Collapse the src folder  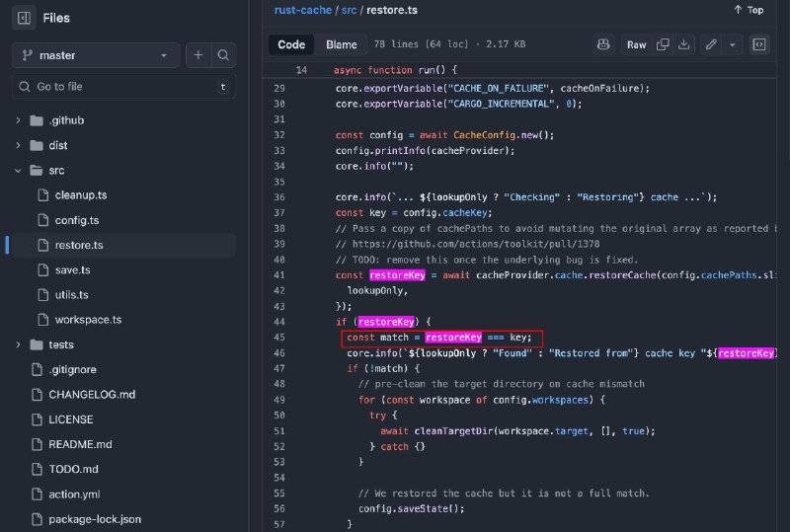click(18, 171)
